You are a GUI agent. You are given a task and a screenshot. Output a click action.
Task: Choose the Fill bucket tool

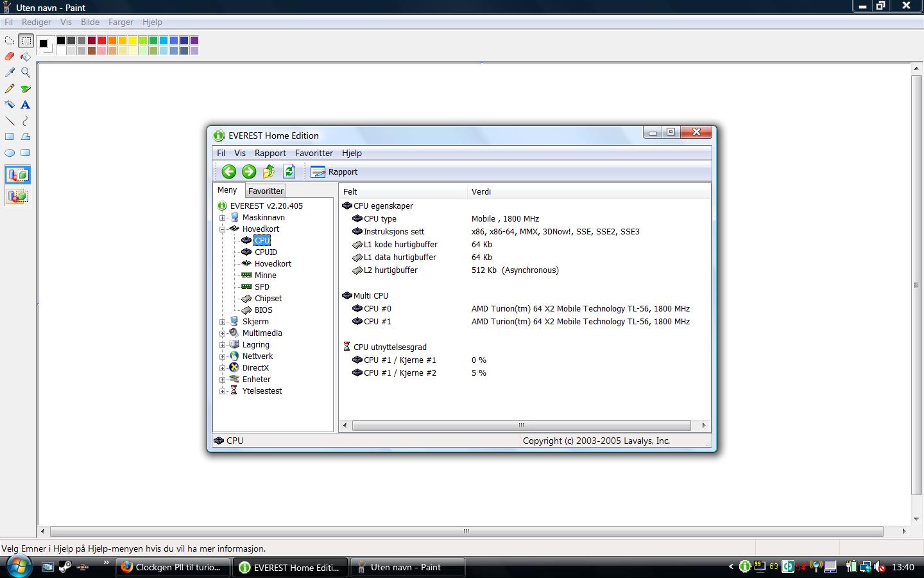pyautogui.click(x=26, y=57)
